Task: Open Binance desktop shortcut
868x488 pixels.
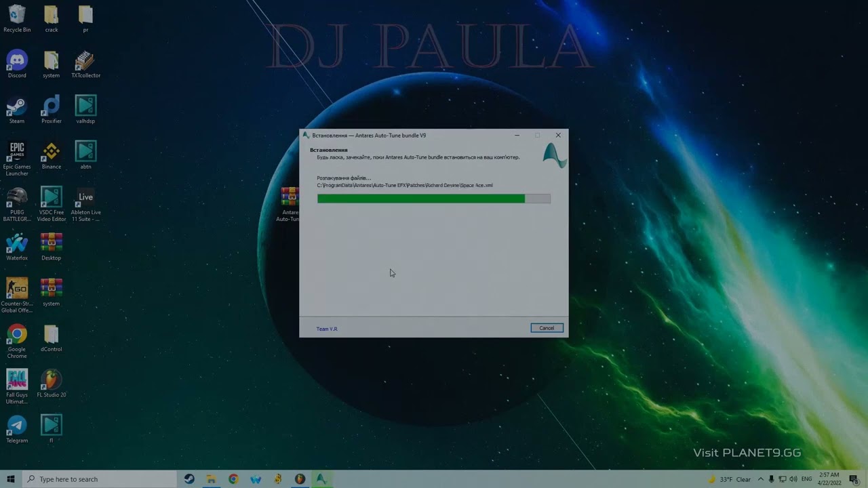Action: (52, 155)
